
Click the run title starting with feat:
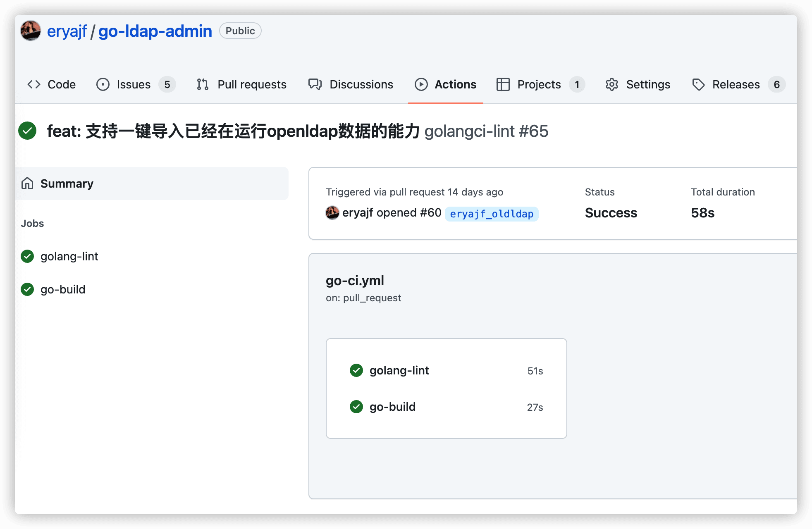pyautogui.click(x=233, y=131)
